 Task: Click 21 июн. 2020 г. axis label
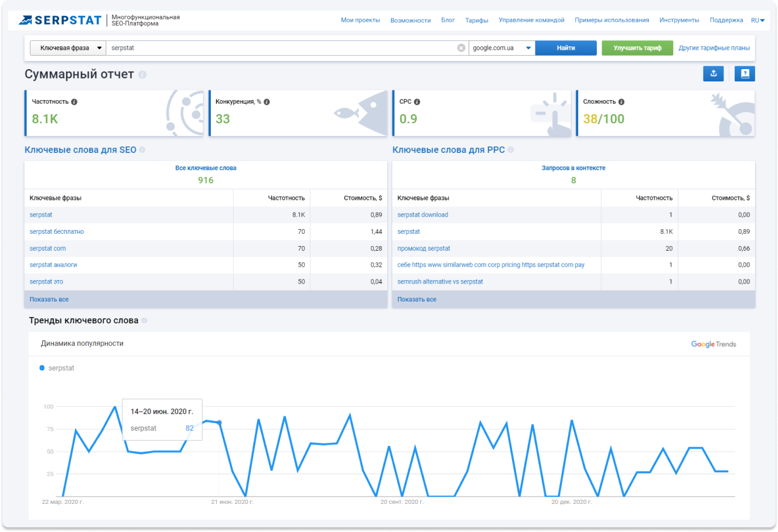pyautogui.click(x=232, y=502)
